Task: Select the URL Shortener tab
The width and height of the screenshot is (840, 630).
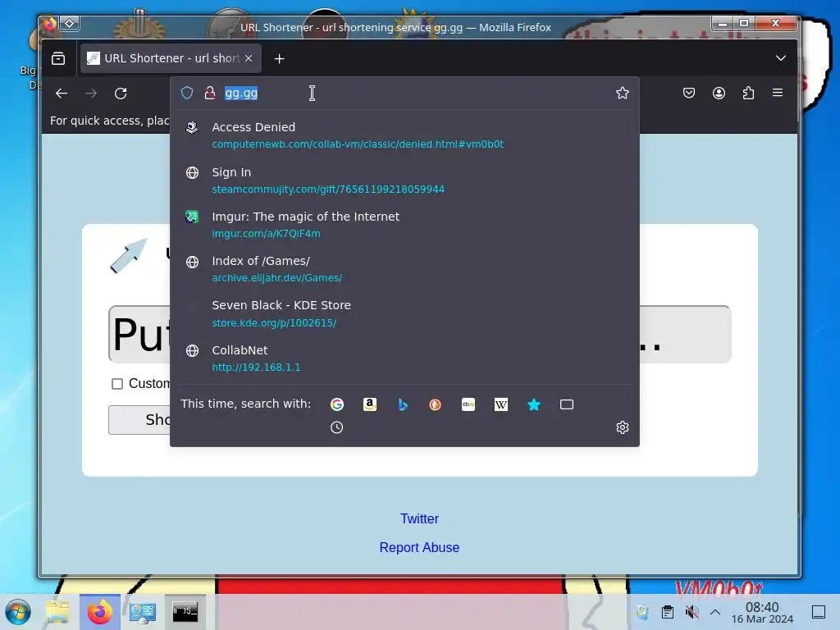Action: coord(171,58)
